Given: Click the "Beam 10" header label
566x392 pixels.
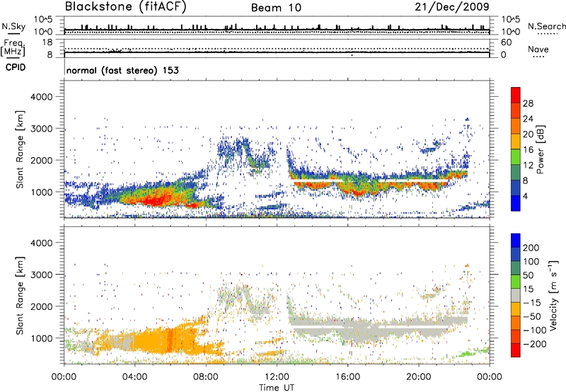Looking at the screenshot, I should tap(276, 8).
